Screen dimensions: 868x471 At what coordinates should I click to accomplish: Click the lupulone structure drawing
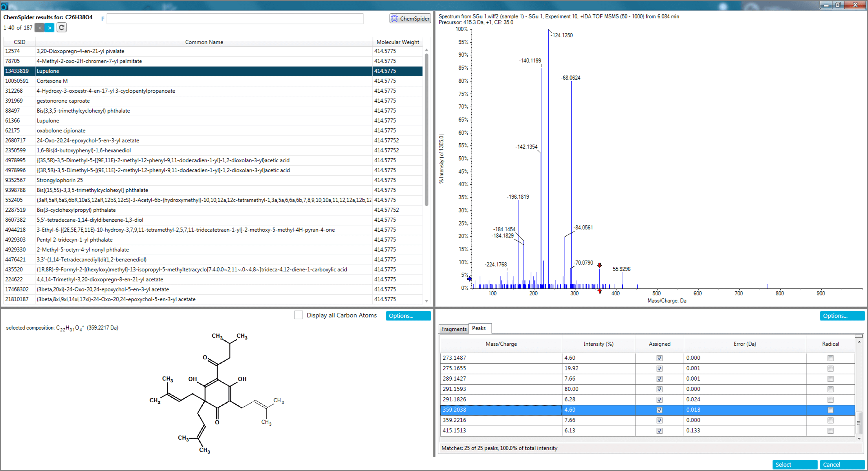click(x=217, y=393)
